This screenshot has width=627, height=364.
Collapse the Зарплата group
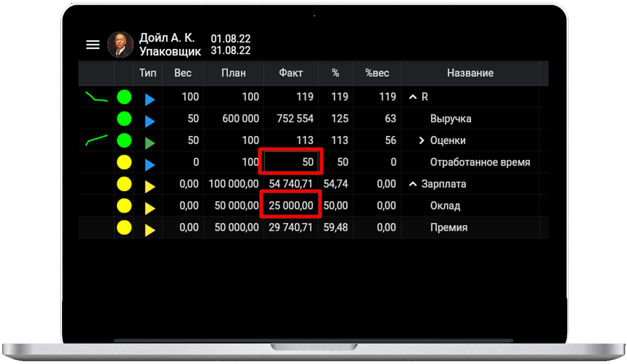coord(413,184)
